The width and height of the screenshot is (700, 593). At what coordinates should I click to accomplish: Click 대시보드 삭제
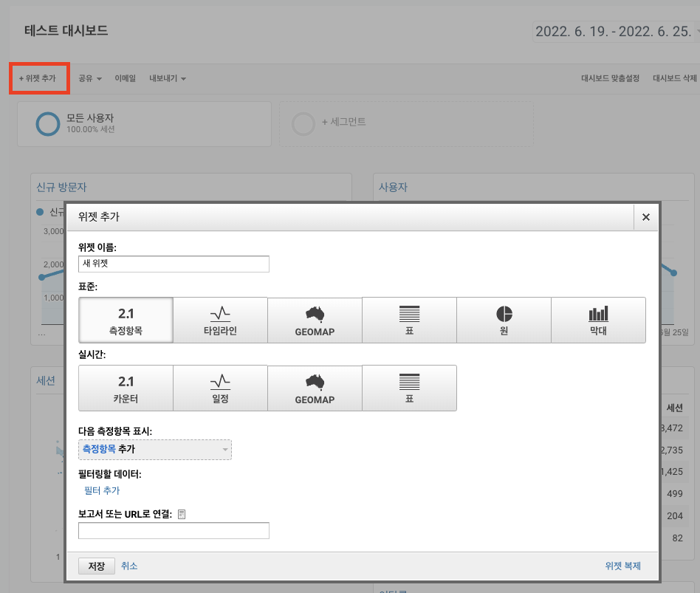(675, 78)
